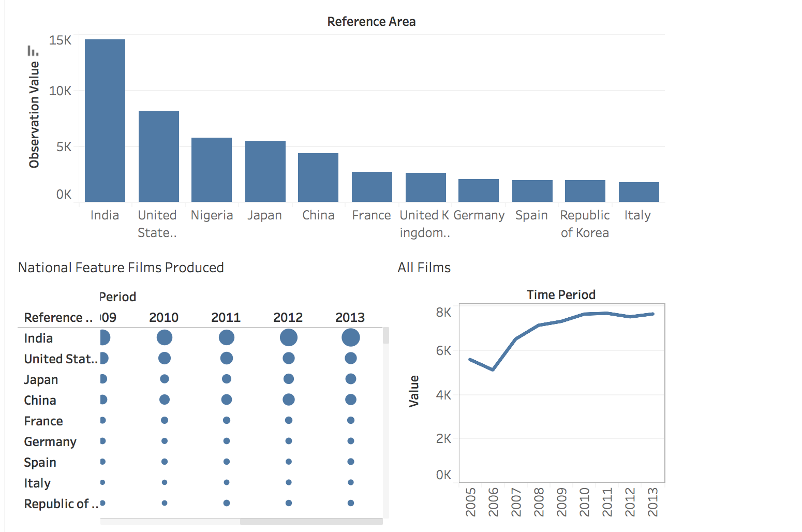Click the 2013 column header in films table
This screenshot has width=802, height=532.
coord(350,317)
